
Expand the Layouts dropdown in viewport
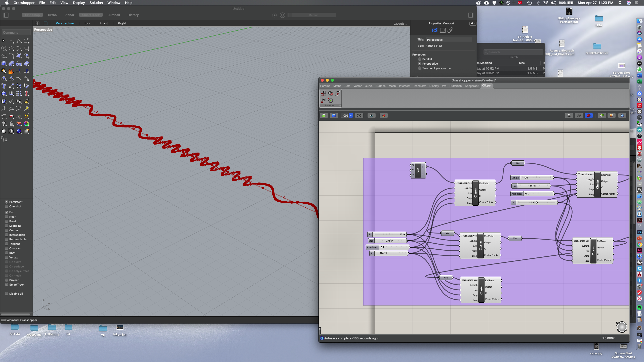coord(400,23)
